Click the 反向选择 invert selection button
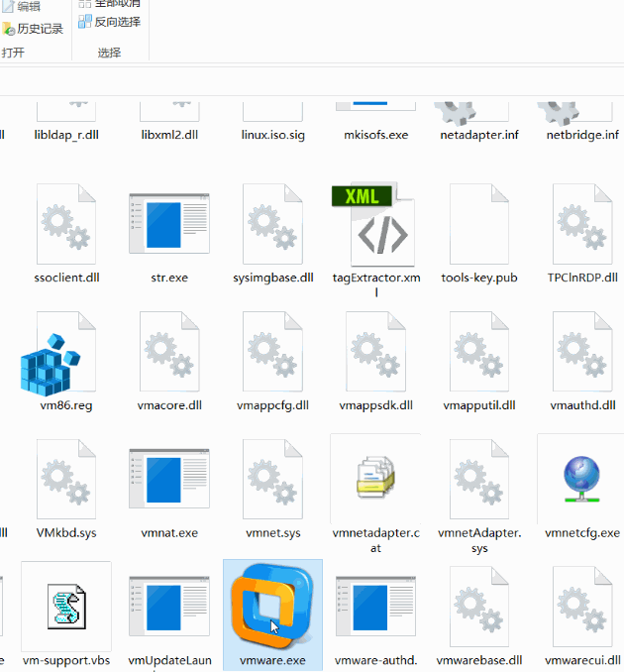This screenshot has width=624, height=672. [x=110, y=22]
